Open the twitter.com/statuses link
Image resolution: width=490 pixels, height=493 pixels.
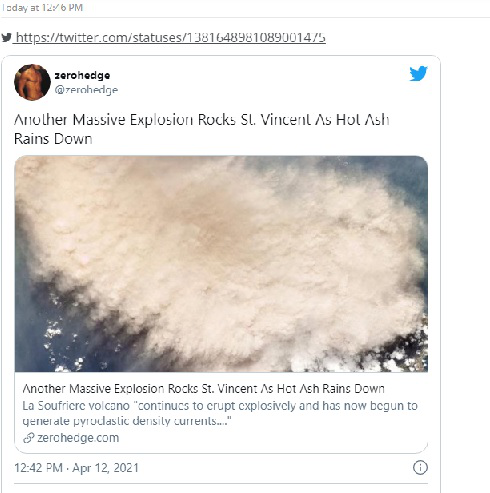point(171,38)
